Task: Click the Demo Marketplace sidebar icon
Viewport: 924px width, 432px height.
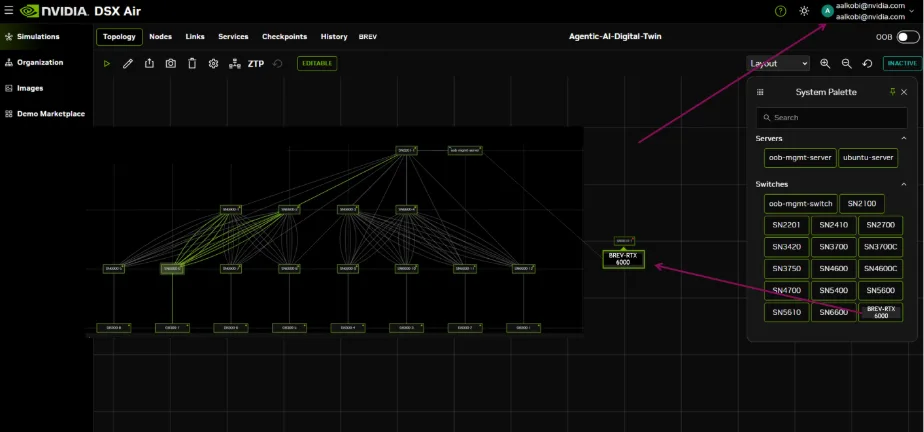Action: pos(9,114)
